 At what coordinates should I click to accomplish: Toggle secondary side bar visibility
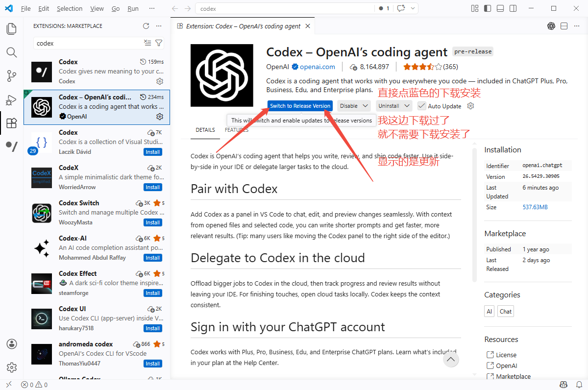coord(513,8)
